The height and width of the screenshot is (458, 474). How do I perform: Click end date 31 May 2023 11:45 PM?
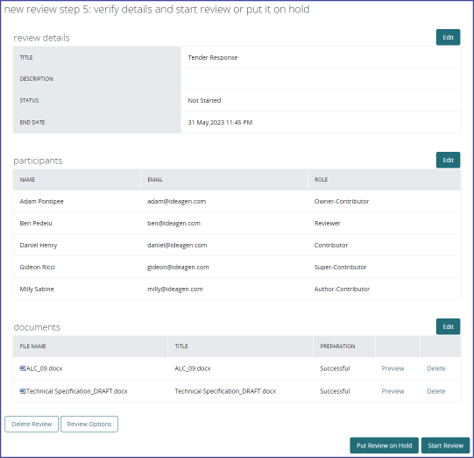220,122
